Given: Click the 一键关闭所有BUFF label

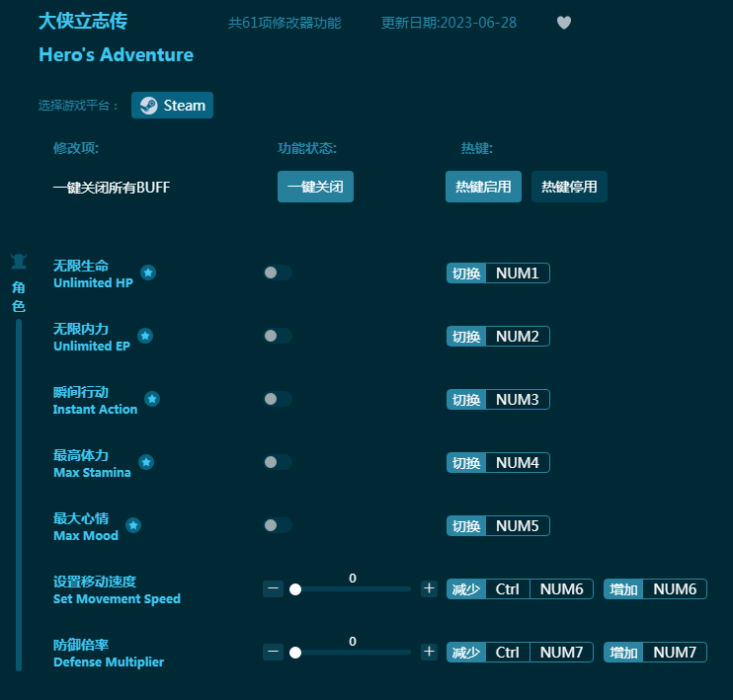Looking at the screenshot, I should point(112,187).
